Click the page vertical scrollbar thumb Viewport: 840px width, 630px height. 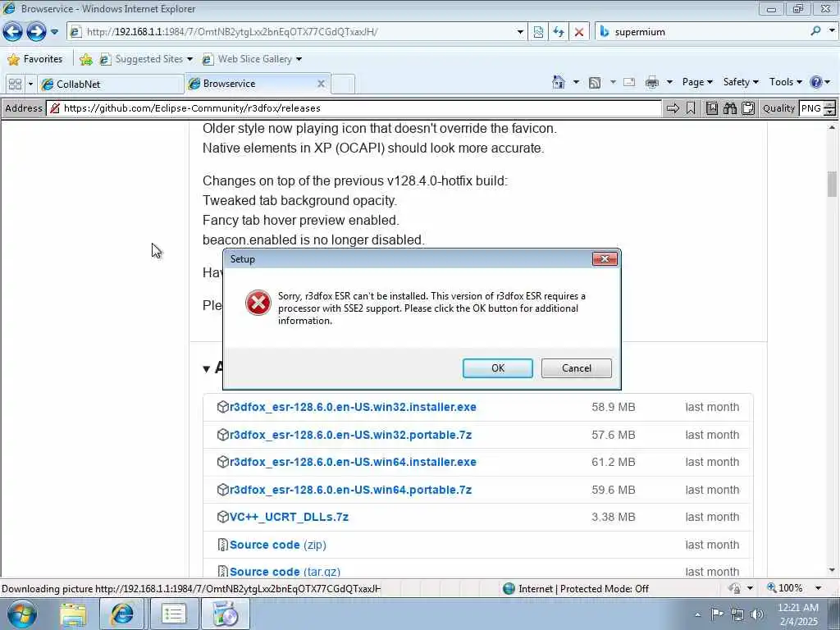(x=832, y=184)
